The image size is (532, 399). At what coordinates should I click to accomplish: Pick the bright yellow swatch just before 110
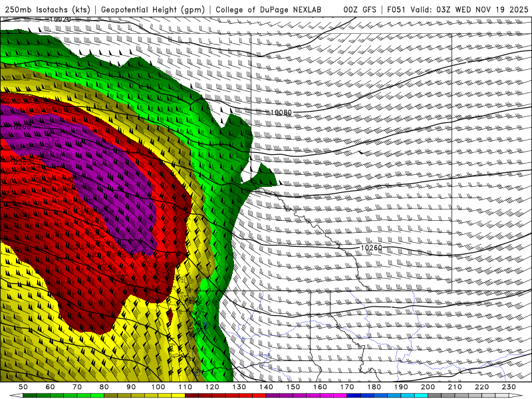[x=178, y=395]
